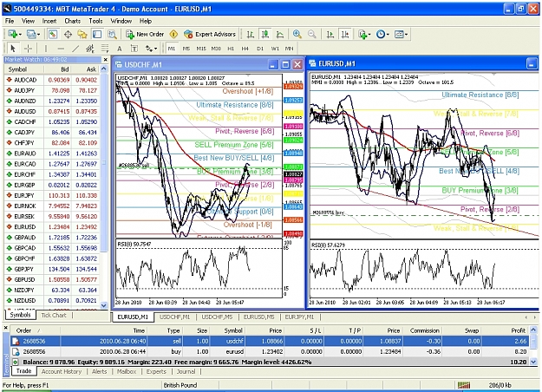Open the Periods clock dropdown
The width and height of the screenshot is (542, 392).
[x=382, y=34]
